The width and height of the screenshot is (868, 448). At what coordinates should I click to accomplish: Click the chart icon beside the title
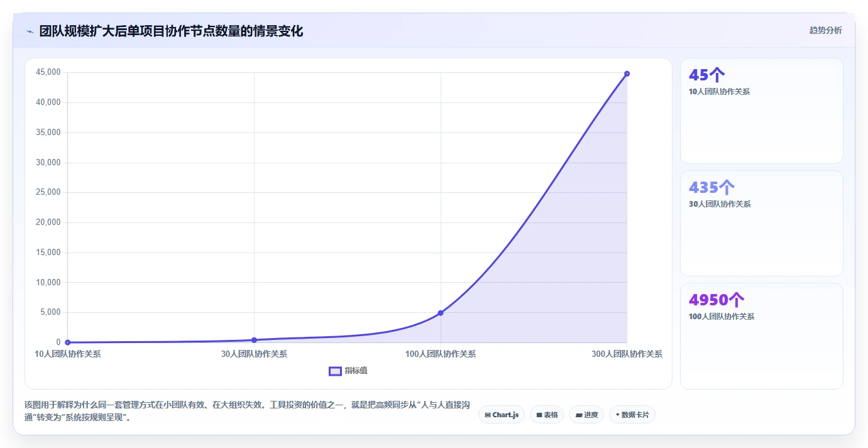(30, 31)
